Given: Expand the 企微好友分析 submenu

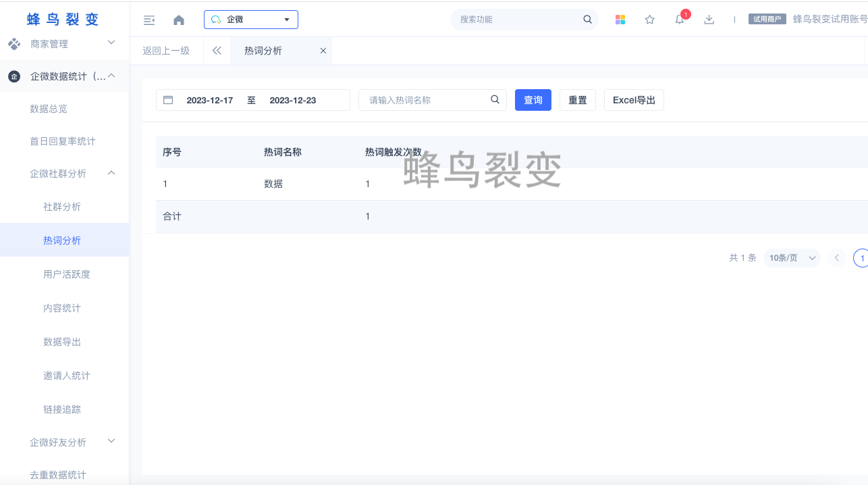Looking at the screenshot, I should 112,442.
